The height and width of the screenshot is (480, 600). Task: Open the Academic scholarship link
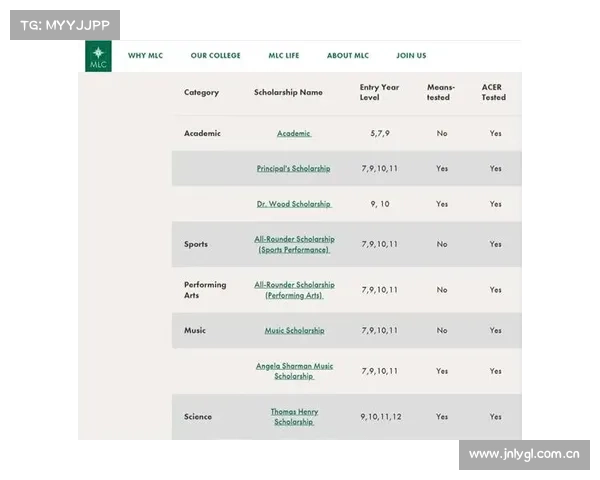click(294, 133)
